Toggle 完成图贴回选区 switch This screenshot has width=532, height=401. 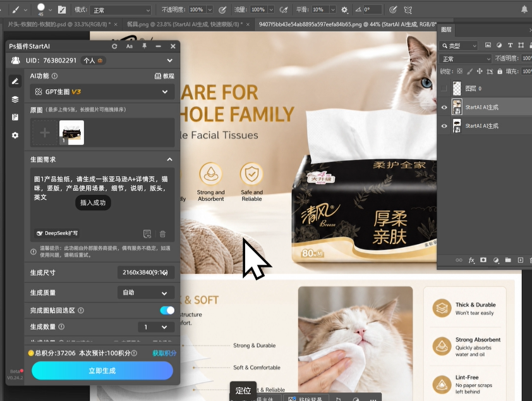click(x=167, y=311)
